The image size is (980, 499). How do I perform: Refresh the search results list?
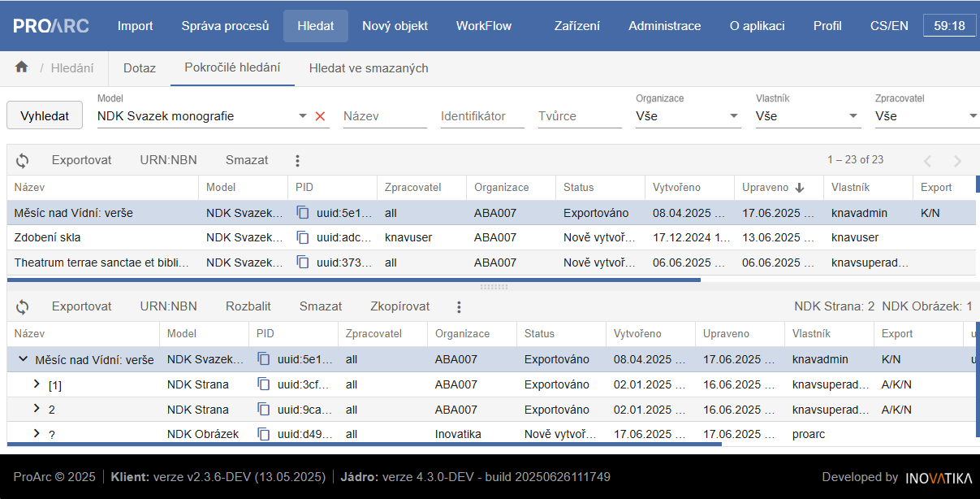tap(22, 159)
